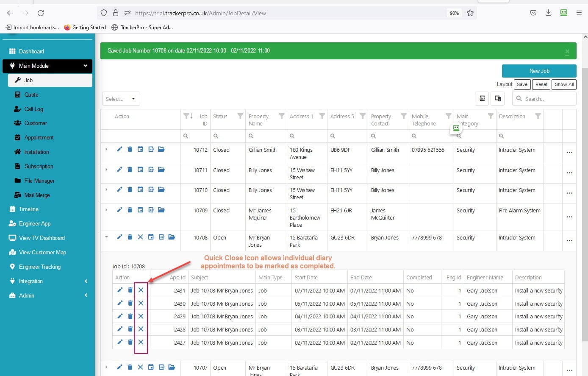Screen dimensions: 588x376
Task: Open Engineer Tracking in the sidebar
Action: pos(40,267)
